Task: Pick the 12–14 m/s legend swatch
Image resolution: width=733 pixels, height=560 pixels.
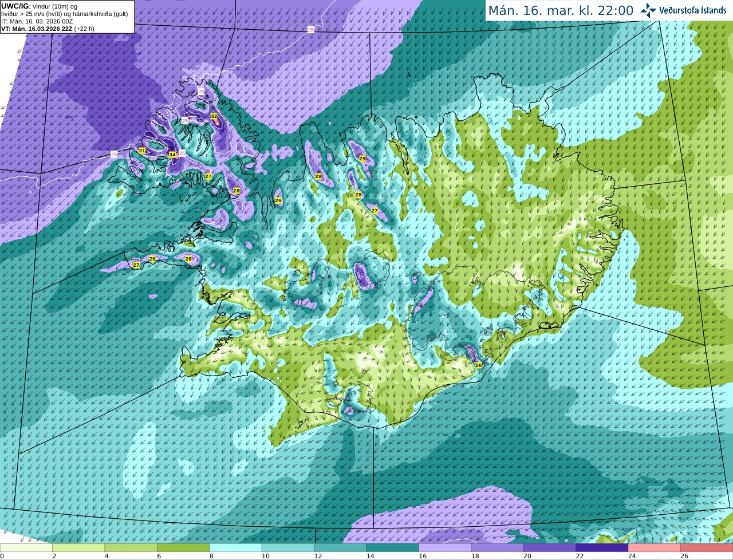Action: [341, 548]
